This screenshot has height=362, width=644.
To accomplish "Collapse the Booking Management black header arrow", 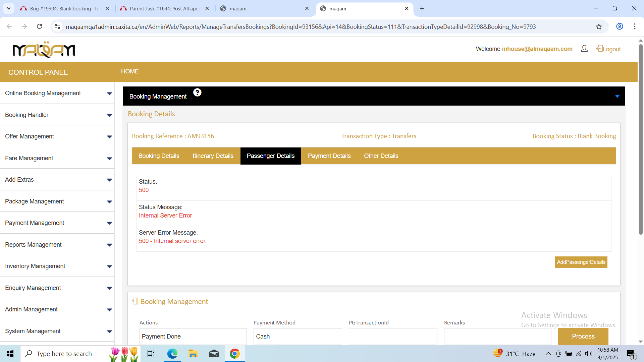I will pyautogui.click(x=617, y=96).
